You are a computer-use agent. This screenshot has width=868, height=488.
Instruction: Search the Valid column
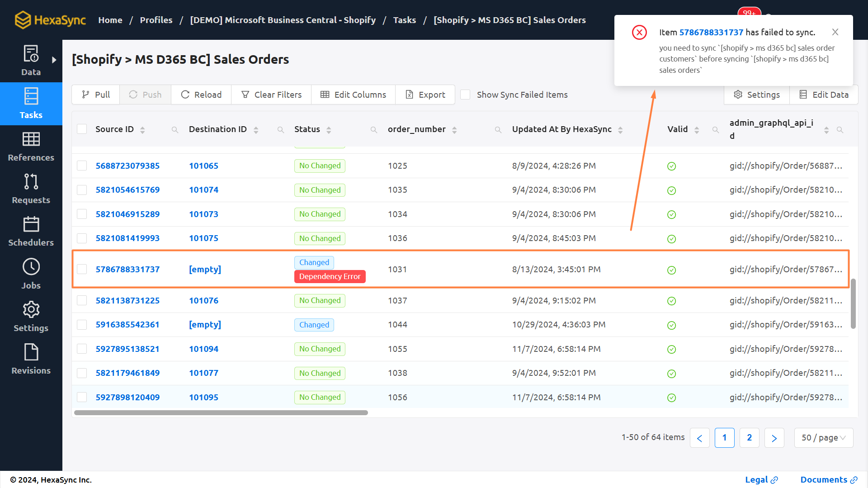pos(716,130)
